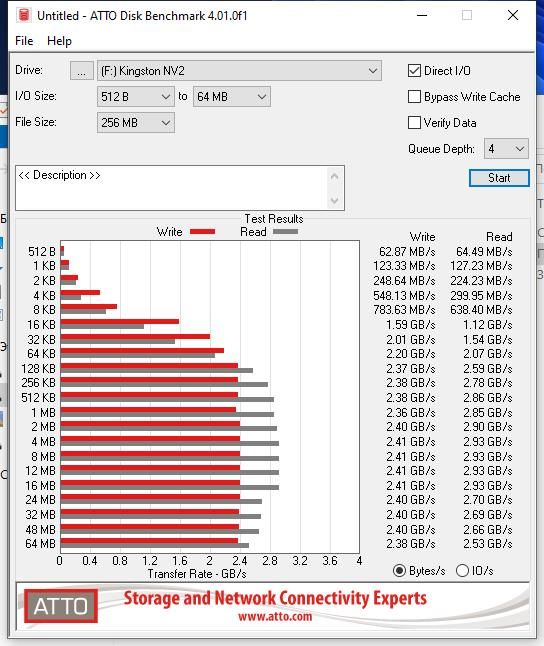Screen dimensions: 544x646
Task: Click the 4 KB write value 548.13 MB/s
Action: [404, 296]
